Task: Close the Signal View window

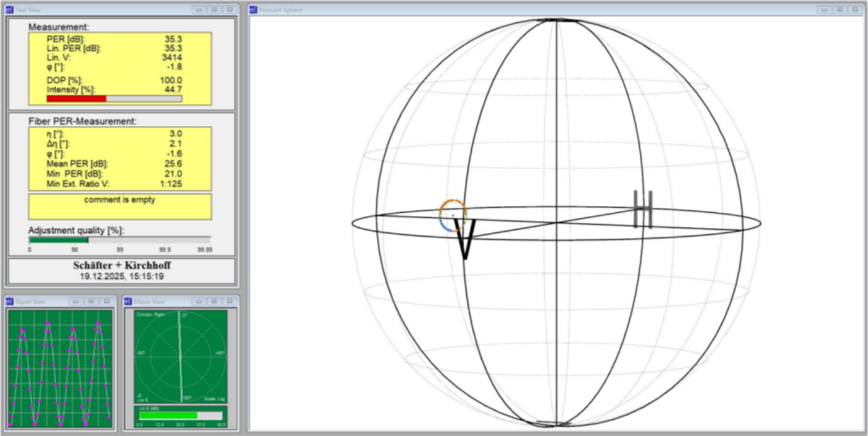Action: 107,301
